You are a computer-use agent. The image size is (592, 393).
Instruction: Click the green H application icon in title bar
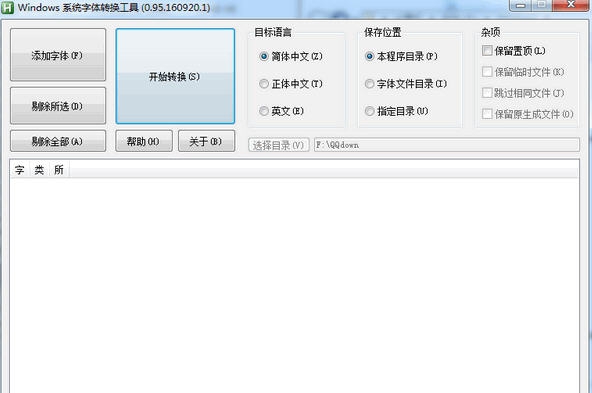pyautogui.click(x=8, y=7)
